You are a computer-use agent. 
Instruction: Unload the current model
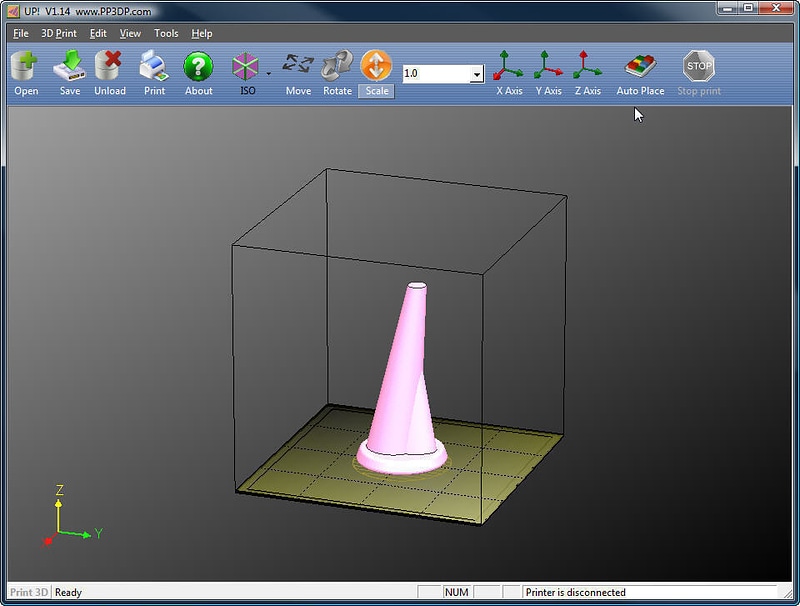tap(109, 66)
